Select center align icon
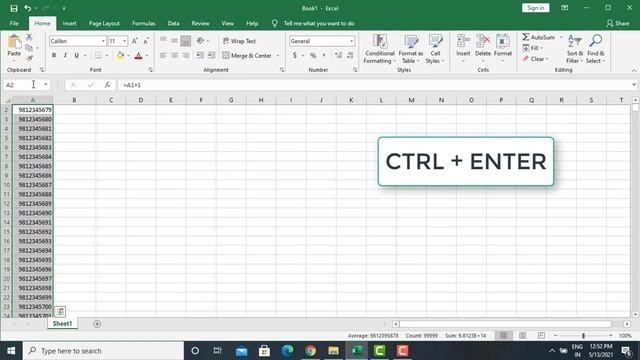 click(174, 56)
